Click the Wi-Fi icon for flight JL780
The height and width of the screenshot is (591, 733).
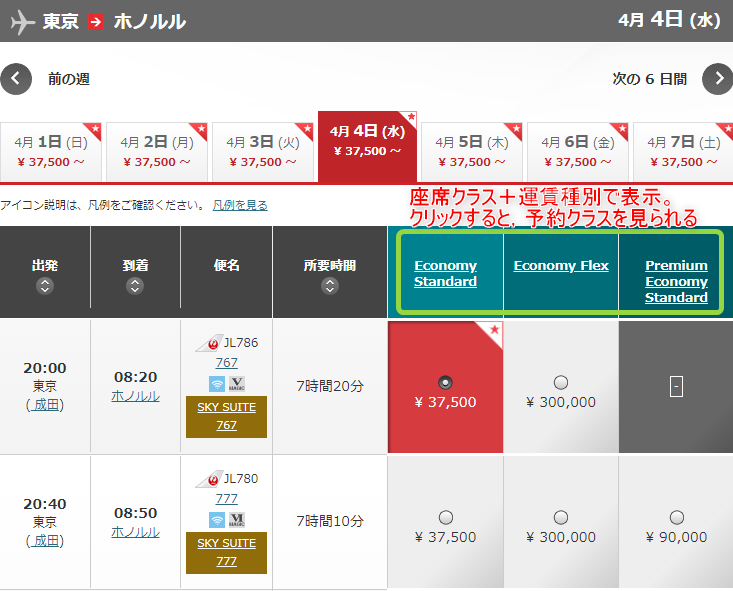[216, 519]
